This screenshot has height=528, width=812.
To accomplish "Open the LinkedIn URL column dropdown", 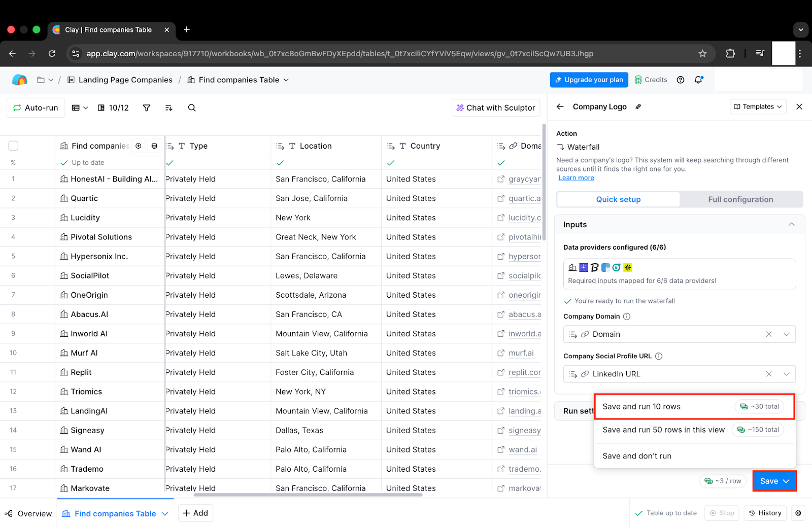I will tap(786, 374).
